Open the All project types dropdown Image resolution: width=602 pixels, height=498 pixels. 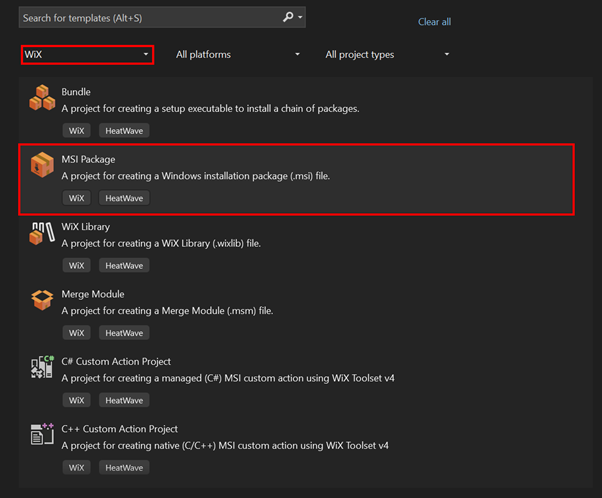(x=387, y=55)
